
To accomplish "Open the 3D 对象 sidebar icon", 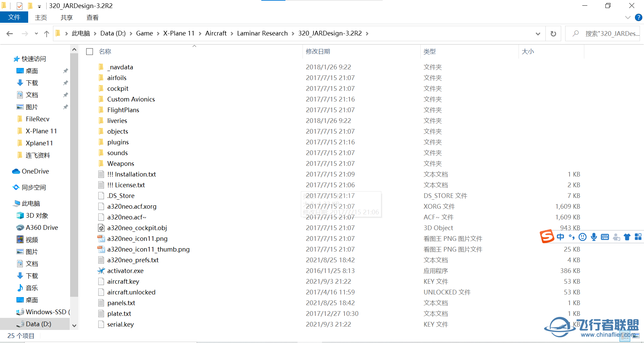I will [20, 215].
